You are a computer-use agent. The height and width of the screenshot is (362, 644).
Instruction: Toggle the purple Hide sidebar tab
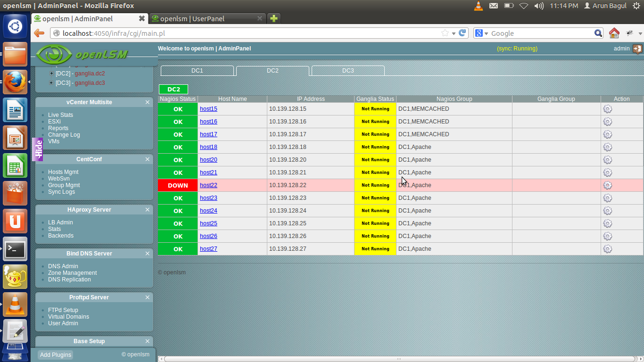(38, 147)
